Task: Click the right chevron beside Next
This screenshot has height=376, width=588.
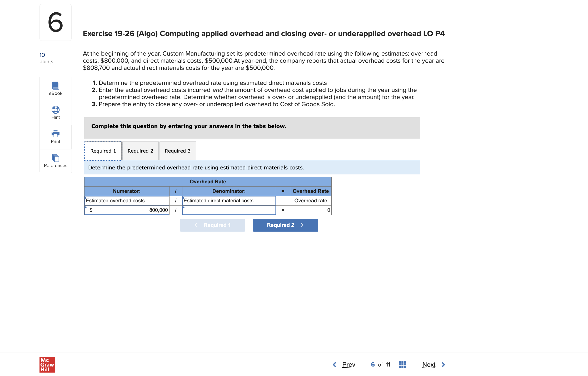Action: click(443, 364)
